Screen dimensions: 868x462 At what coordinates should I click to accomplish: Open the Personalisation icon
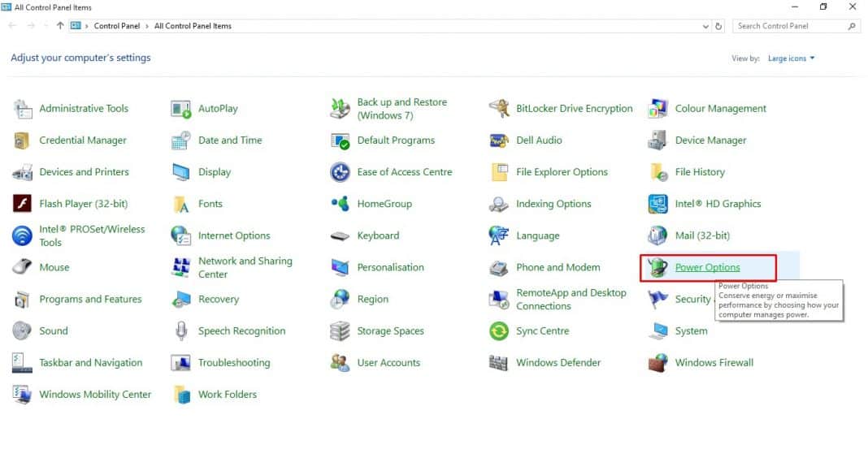340,268
